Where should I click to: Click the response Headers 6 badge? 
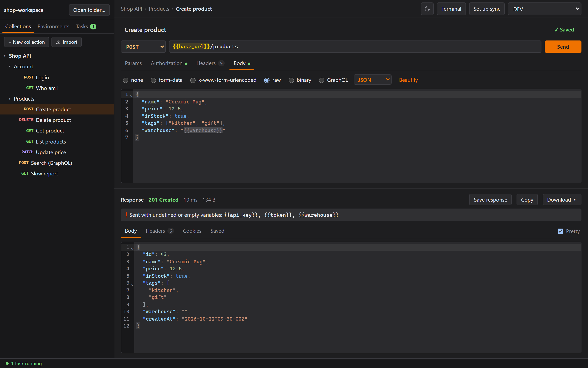170,231
